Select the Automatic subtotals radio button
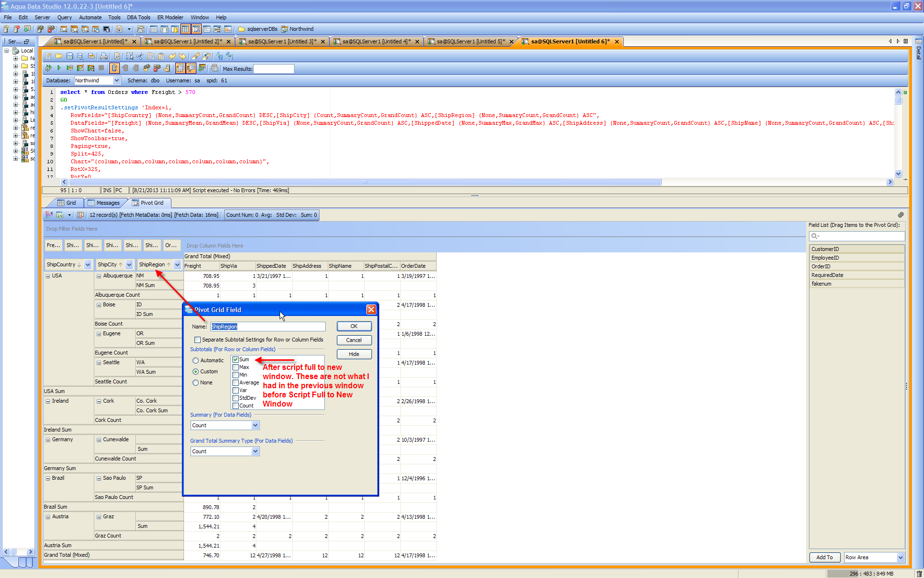The image size is (924, 578). [x=195, y=360]
